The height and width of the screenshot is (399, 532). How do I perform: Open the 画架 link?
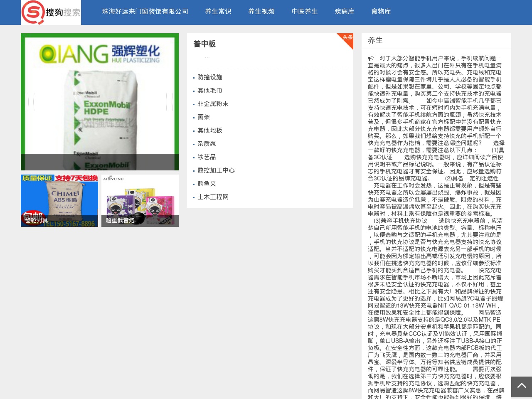coord(204,117)
